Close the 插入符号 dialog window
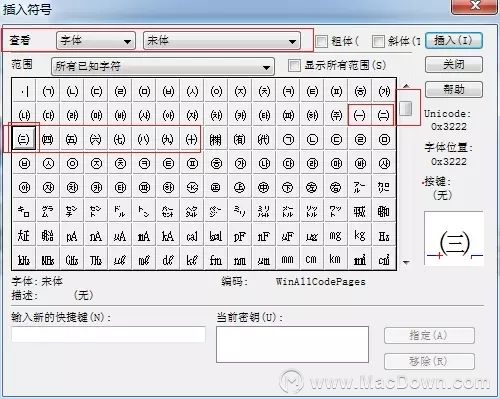500x399 pixels. pyautogui.click(x=474, y=6)
